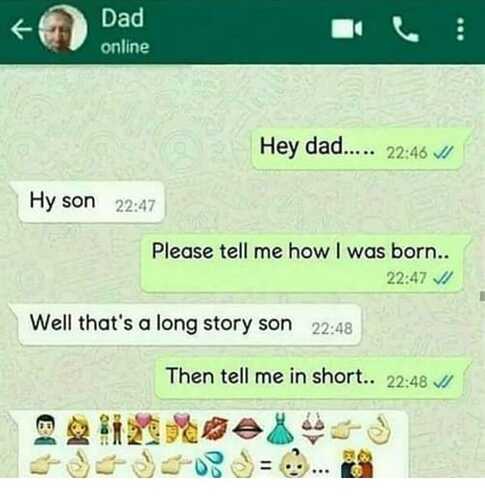Tap the 22:48 timestamp on Dad's reply

[332, 329]
